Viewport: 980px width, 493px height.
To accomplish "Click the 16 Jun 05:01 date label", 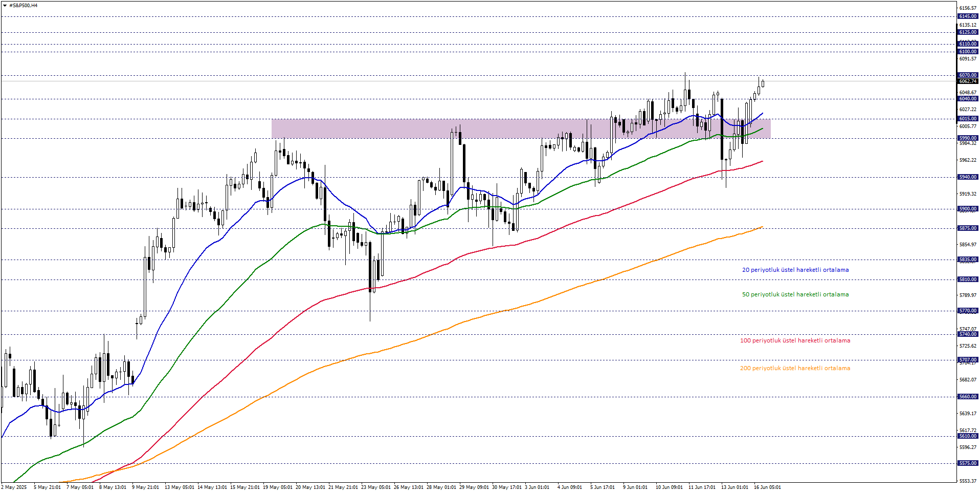I will pos(767,487).
